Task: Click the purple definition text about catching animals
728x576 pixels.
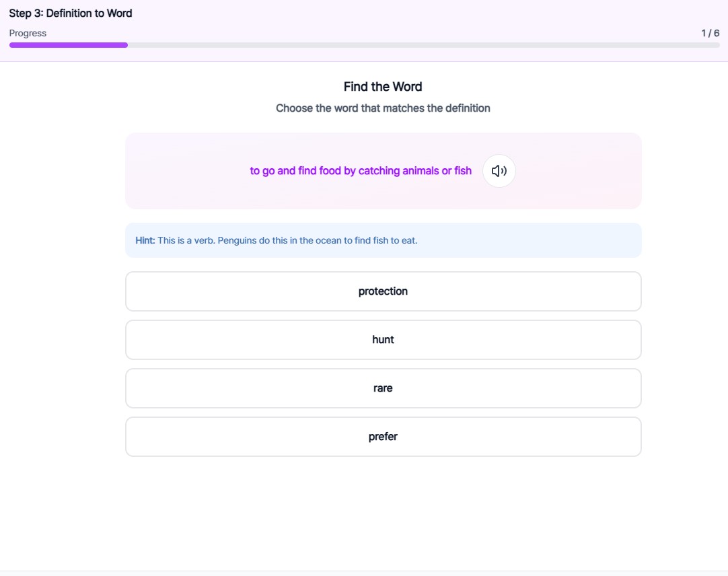Action: 361,171
